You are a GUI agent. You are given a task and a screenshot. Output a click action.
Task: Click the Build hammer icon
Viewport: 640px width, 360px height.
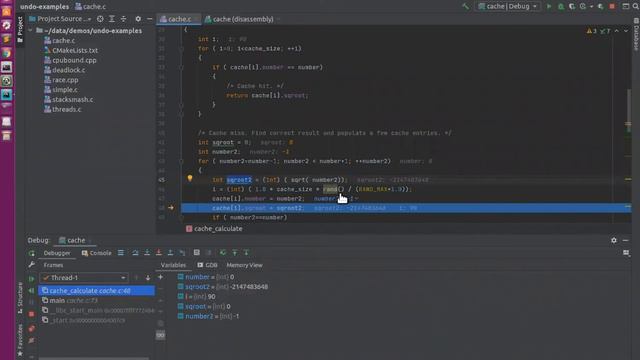click(x=465, y=6)
